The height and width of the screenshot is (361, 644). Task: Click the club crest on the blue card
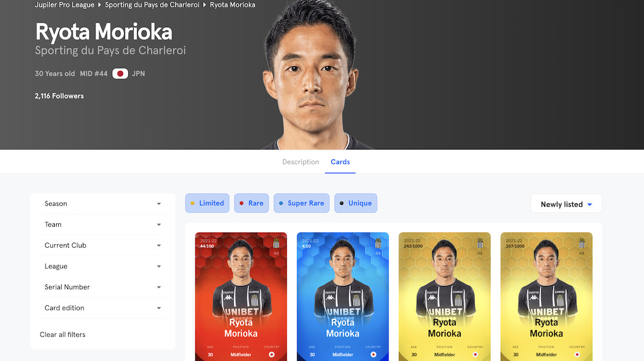378,243
